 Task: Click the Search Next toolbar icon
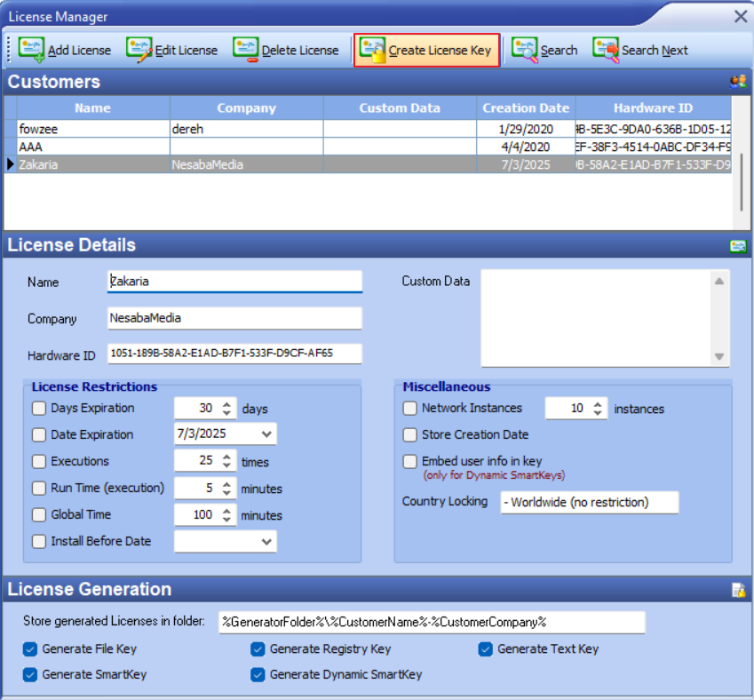click(x=607, y=50)
